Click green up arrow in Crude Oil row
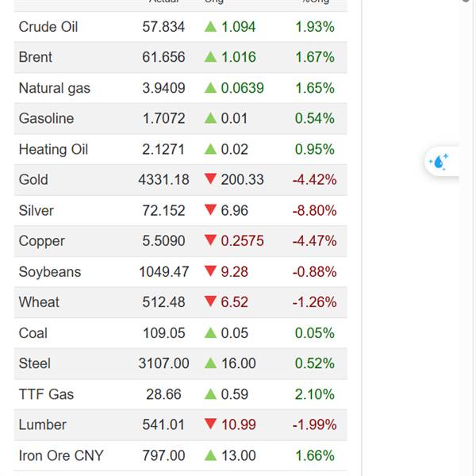The width and height of the screenshot is (476, 476). tap(210, 27)
